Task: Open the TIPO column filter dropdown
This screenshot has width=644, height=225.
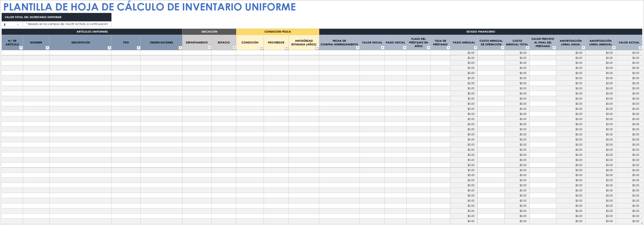Action: click(x=139, y=48)
